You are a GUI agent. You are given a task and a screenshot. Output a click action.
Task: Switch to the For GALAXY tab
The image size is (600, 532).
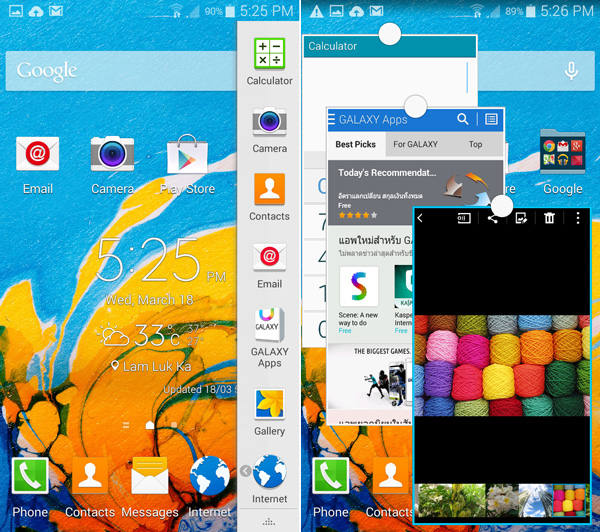pos(415,145)
